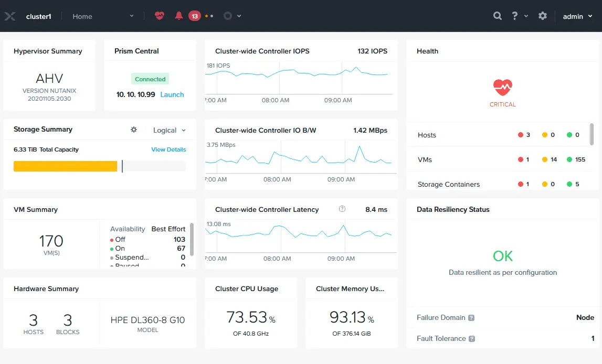The image size is (602, 364).
Task: Click the yellow VMs status dot
Action: click(x=544, y=159)
